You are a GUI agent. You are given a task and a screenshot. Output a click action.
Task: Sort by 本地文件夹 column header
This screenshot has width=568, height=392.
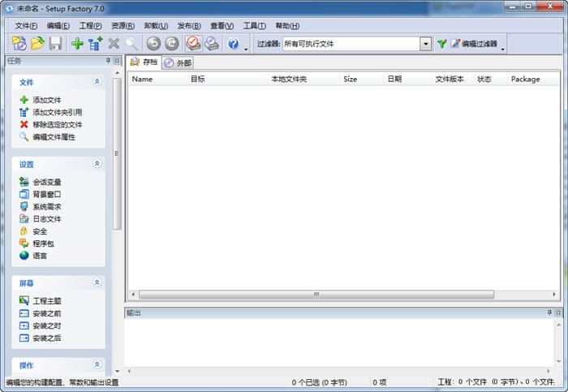tap(304, 79)
